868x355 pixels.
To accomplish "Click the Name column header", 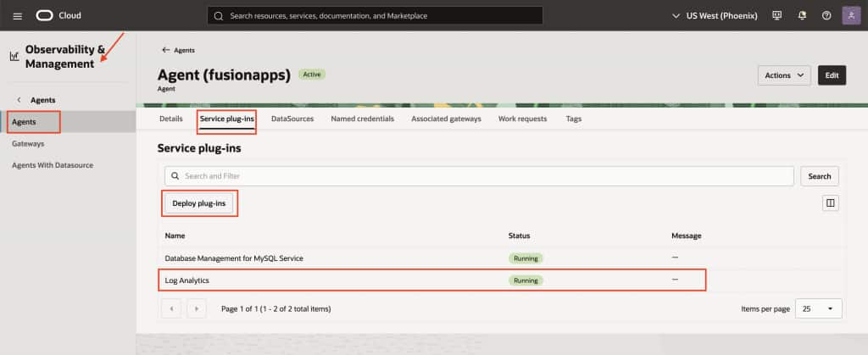I will (x=175, y=236).
